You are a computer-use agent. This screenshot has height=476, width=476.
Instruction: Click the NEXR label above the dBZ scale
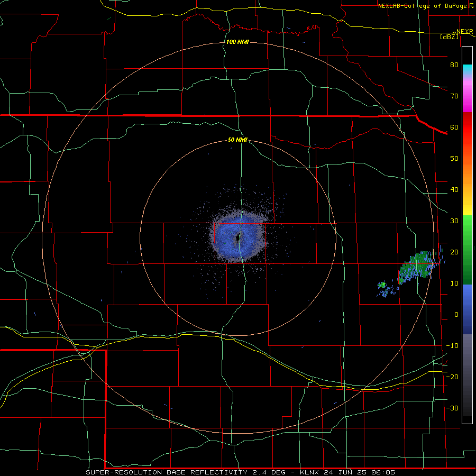pos(464,31)
